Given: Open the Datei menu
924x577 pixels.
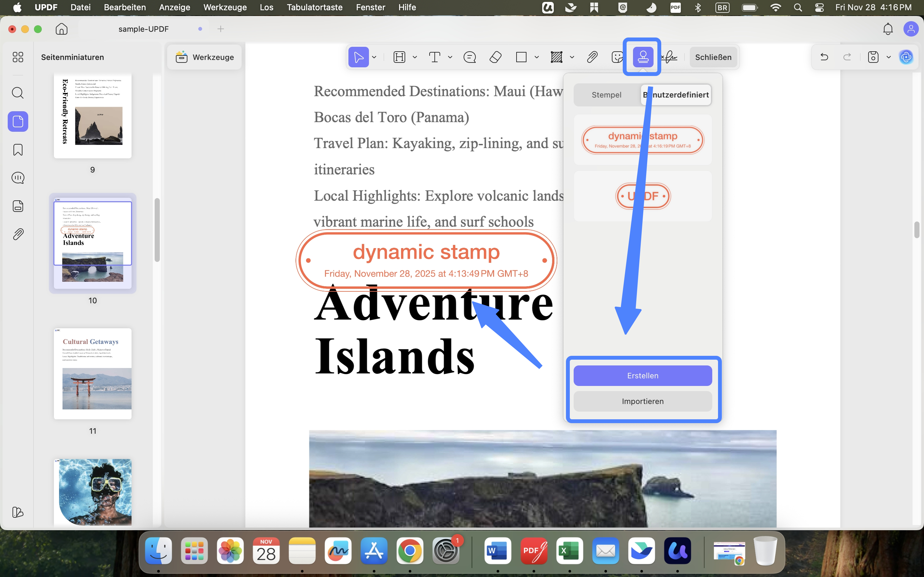Looking at the screenshot, I should tap(80, 7).
